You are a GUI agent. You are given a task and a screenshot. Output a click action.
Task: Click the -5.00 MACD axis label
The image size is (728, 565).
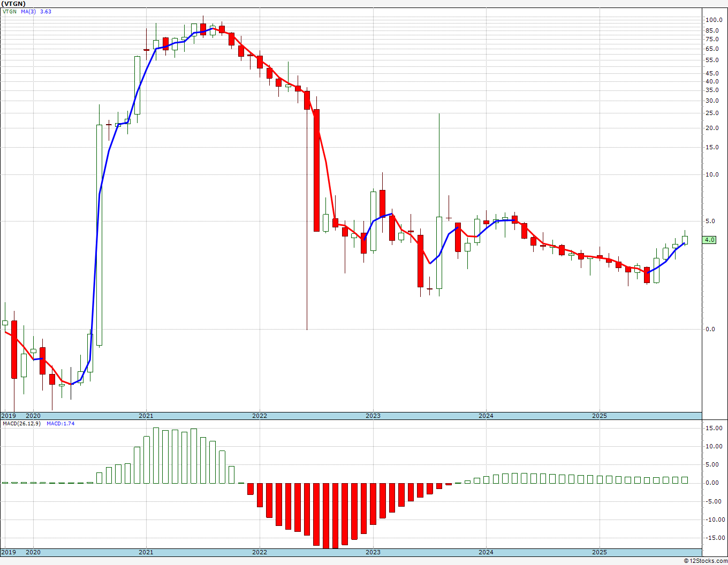(713, 501)
